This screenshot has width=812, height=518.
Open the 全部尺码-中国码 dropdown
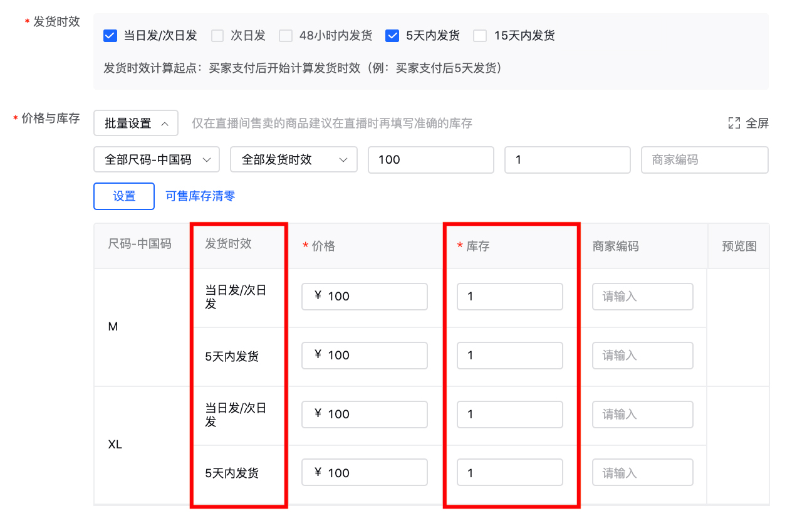click(157, 160)
